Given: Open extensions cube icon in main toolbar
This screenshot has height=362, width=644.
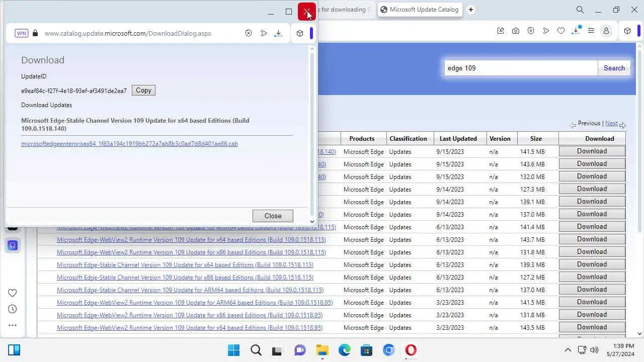Looking at the screenshot, I should pos(627,31).
